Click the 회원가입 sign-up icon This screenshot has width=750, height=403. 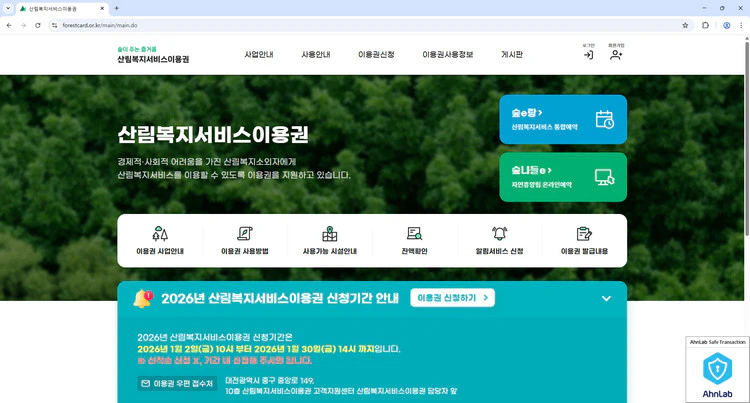tap(616, 54)
